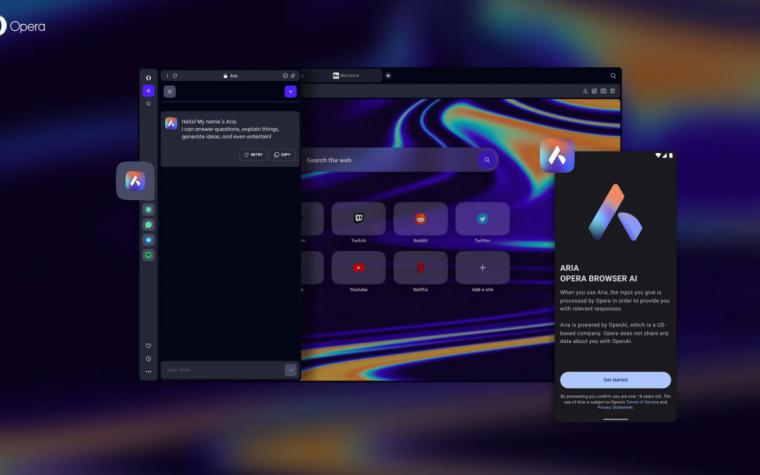
Task: Click the Opera logo in the sidebar top
Action: click(148, 78)
